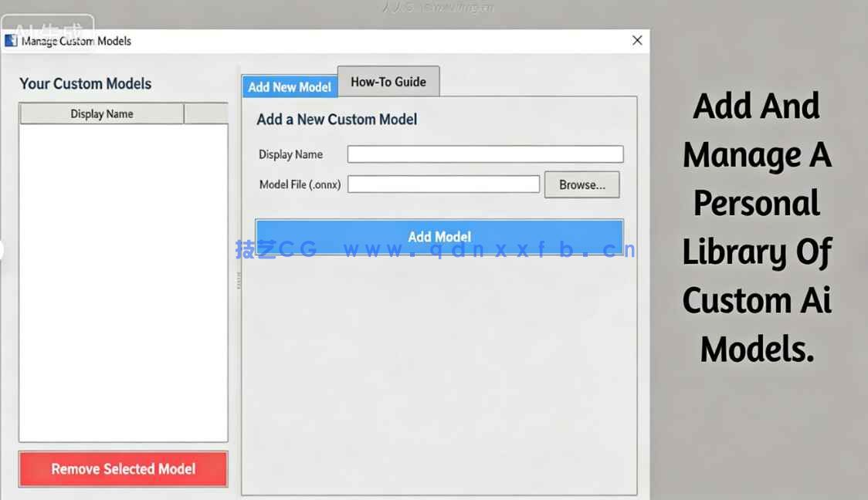
Task: Click the Add a New Custom Model heading
Action: pyautogui.click(x=335, y=120)
